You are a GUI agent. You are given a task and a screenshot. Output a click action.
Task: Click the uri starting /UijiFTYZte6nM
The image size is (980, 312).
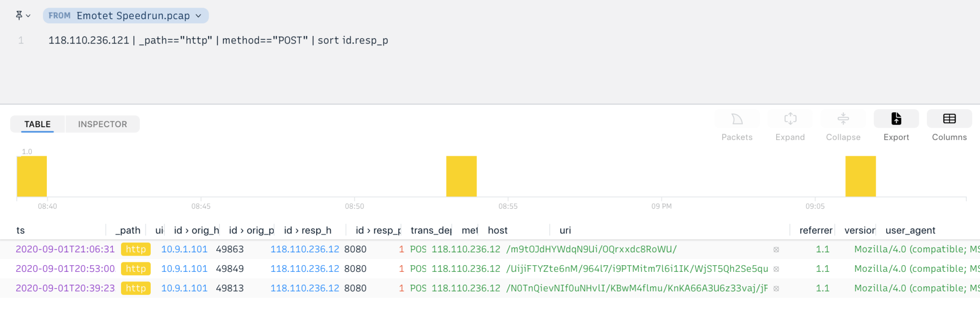tap(637, 269)
